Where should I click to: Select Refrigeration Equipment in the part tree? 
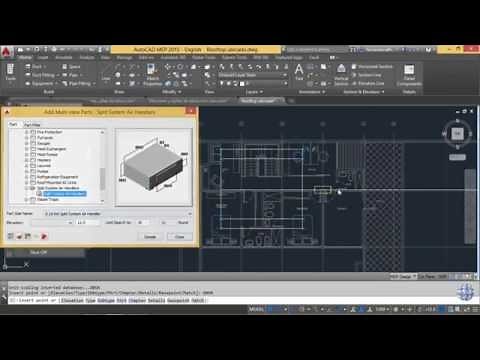(57, 177)
